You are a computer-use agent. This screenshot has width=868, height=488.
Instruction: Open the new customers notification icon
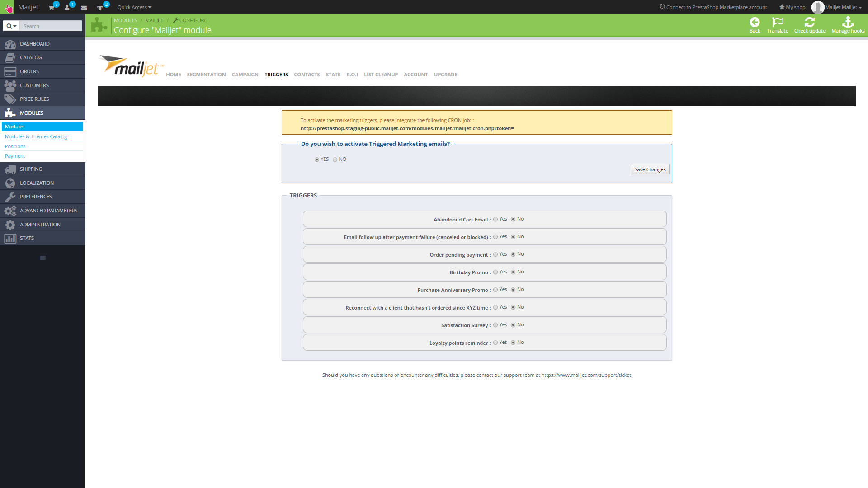(67, 8)
